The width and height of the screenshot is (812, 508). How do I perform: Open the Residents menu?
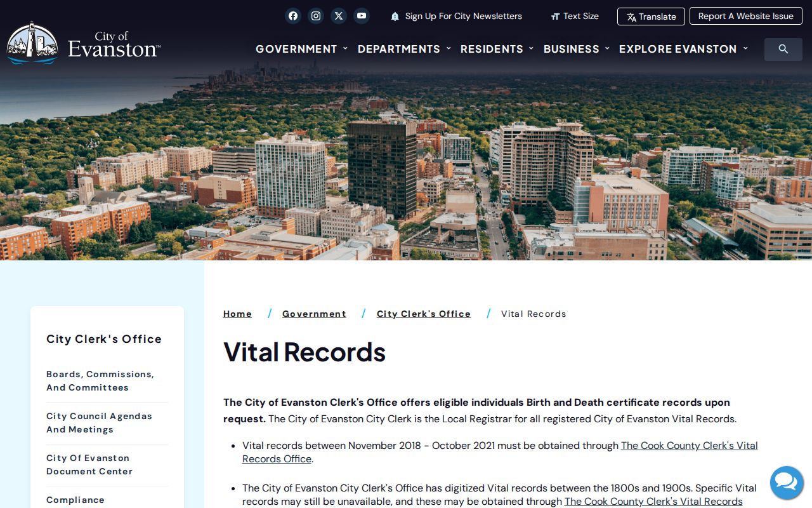pyautogui.click(x=492, y=49)
